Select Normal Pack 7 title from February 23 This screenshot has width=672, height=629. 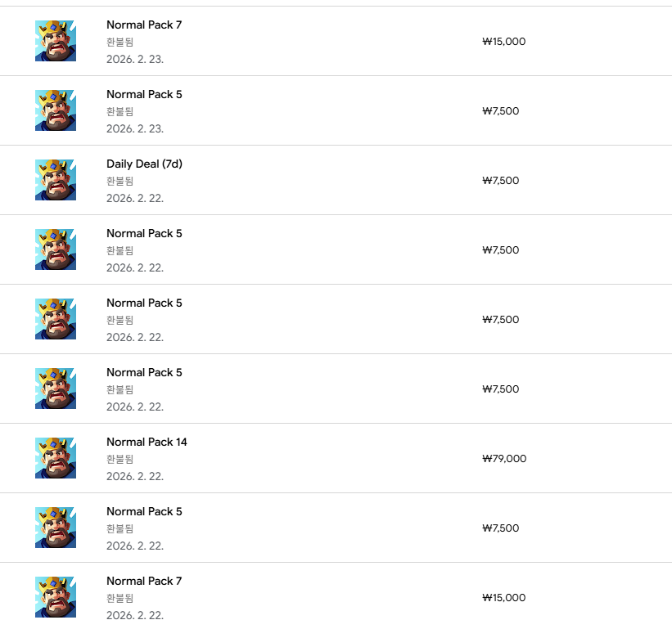pos(144,25)
